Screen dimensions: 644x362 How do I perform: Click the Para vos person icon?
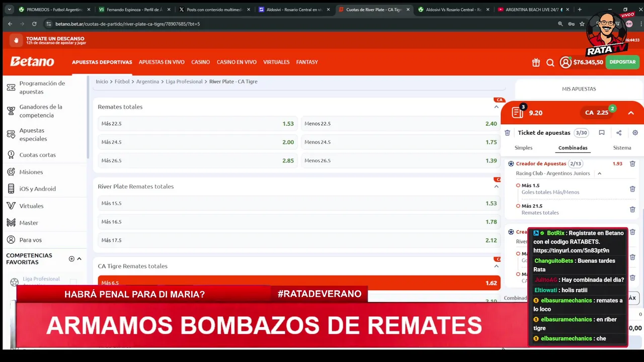point(11,240)
